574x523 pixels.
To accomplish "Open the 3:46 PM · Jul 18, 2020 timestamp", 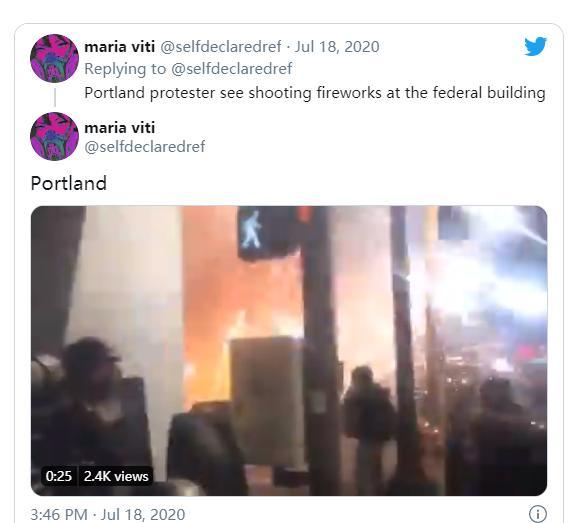I will pyautogui.click(x=108, y=514).
